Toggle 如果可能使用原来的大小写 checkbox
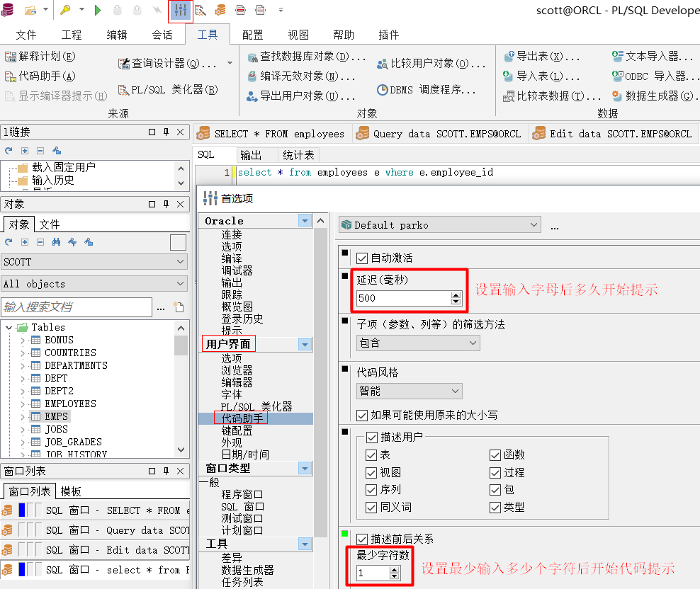This screenshot has width=700, height=589. point(362,416)
